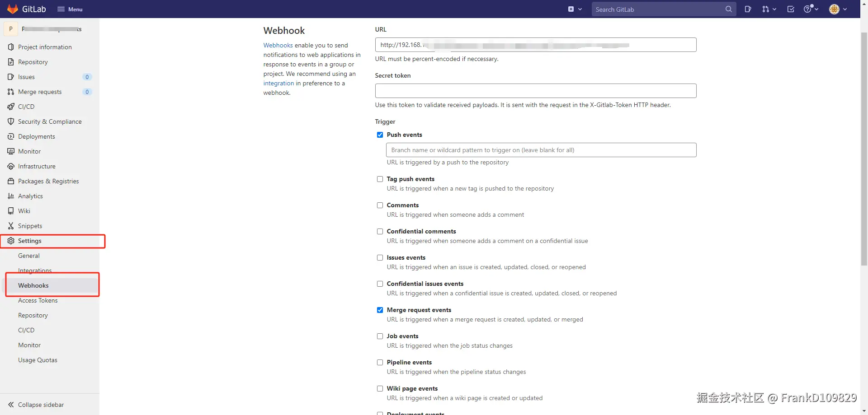Screen dimensions: 868x415
Task: Enable the Issues events checkbox
Action: 380,257
